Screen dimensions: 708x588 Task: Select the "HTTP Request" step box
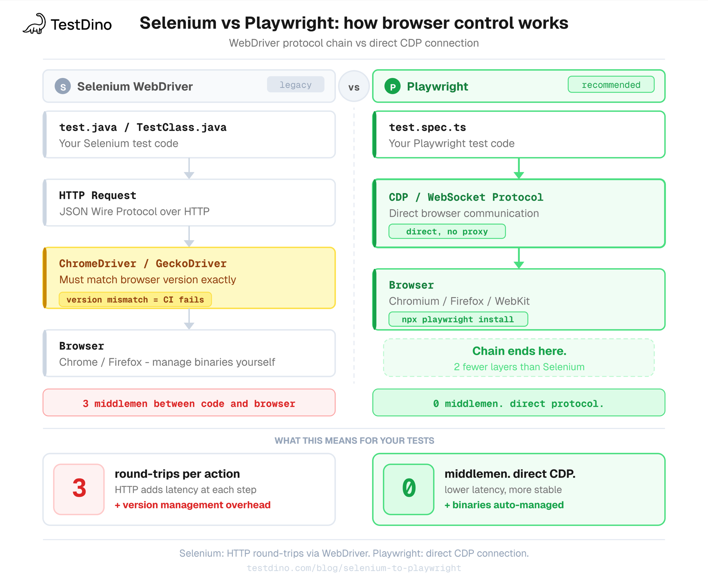click(189, 203)
